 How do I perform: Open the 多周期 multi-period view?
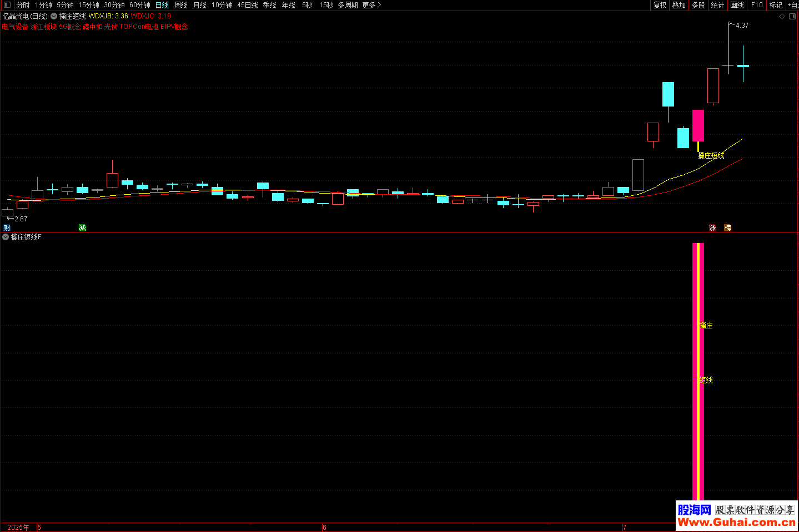[348, 5]
